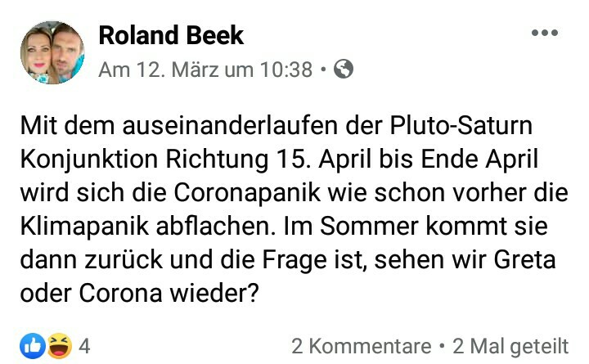This screenshot has width=589, height=364.
Task: Open the post options three-dot menu
Action: pyautogui.click(x=544, y=34)
